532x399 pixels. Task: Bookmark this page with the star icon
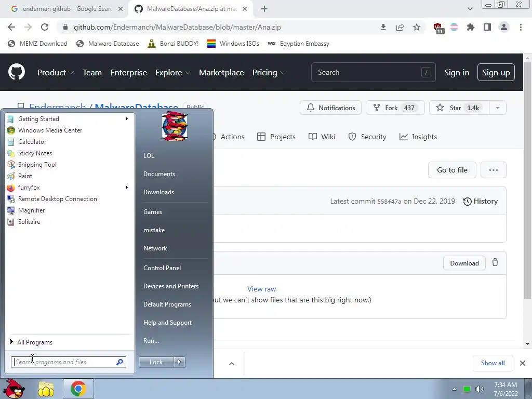416,27
